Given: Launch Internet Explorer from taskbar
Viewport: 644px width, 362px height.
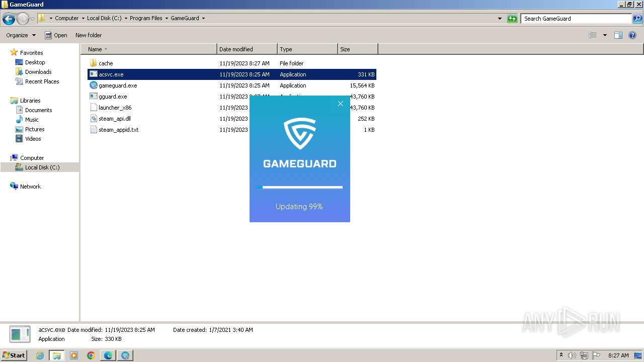Looking at the screenshot, I should click(40, 355).
